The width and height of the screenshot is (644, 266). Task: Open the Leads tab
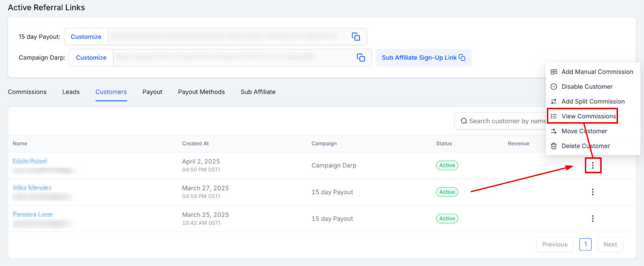point(71,92)
